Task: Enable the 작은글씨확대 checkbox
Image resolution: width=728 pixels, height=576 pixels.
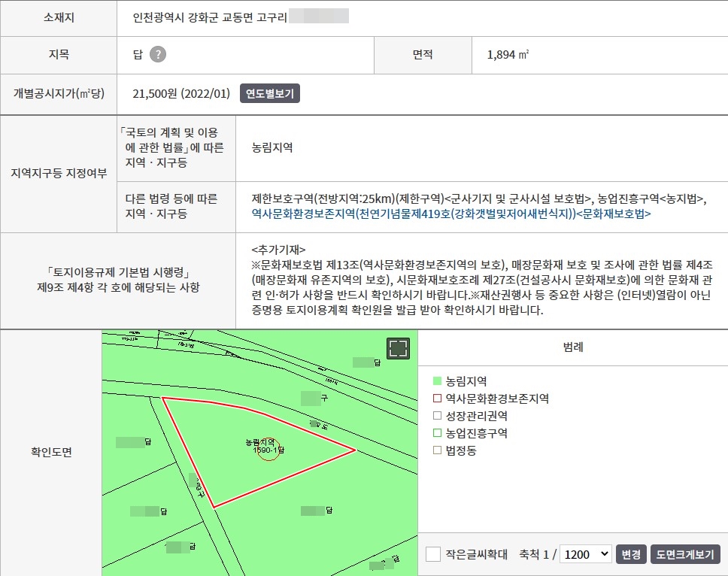Action: point(433,554)
